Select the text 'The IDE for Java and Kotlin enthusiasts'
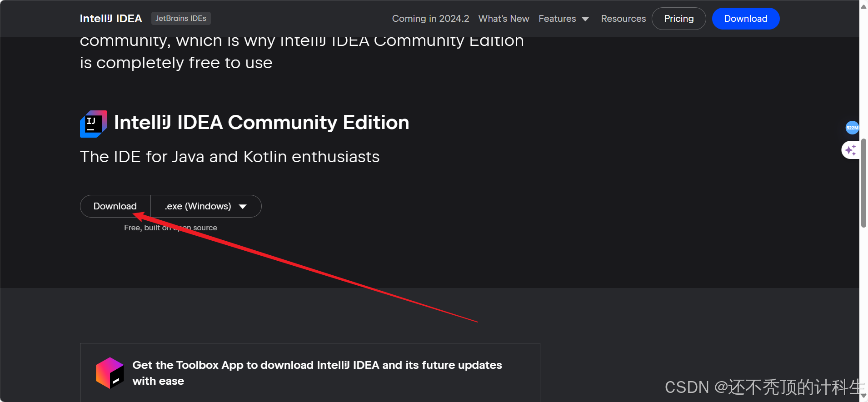This screenshot has height=402, width=868. [x=229, y=157]
